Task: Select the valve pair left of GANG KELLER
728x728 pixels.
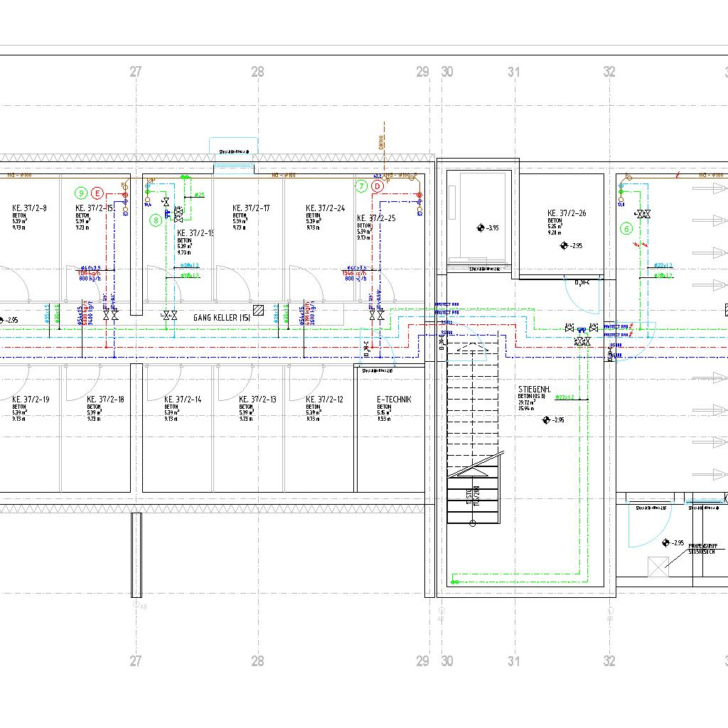Action: point(169,314)
